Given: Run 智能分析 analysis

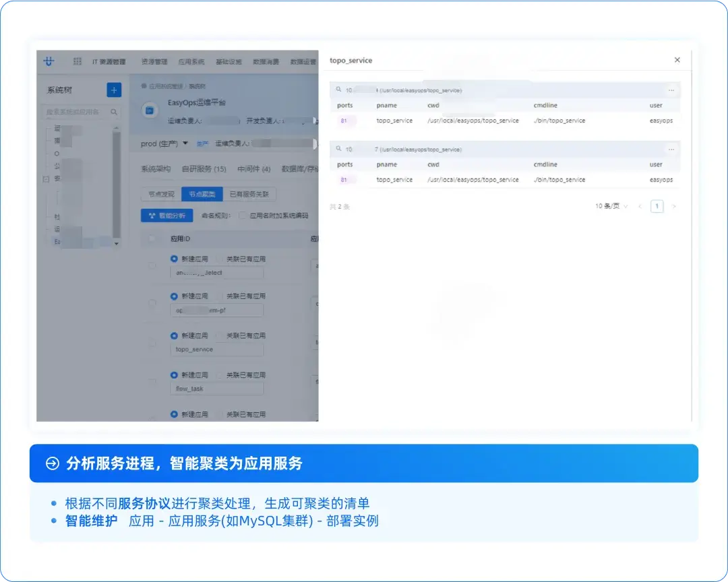Looking at the screenshot, I should click(x=166, y=215).
